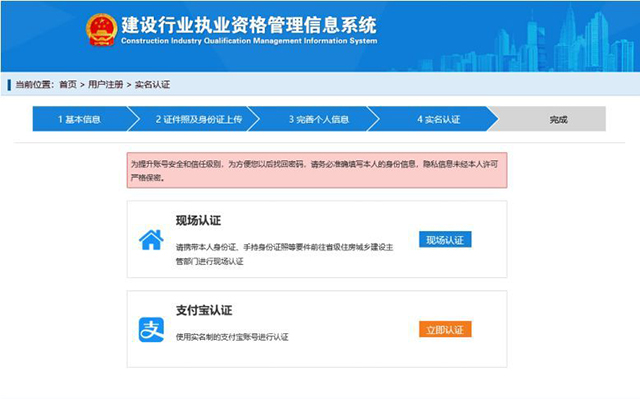Click the English subtitle Construction Industry Qualification Management
The width and height of the screenshot is (640, 399).
tap(249, 41)
